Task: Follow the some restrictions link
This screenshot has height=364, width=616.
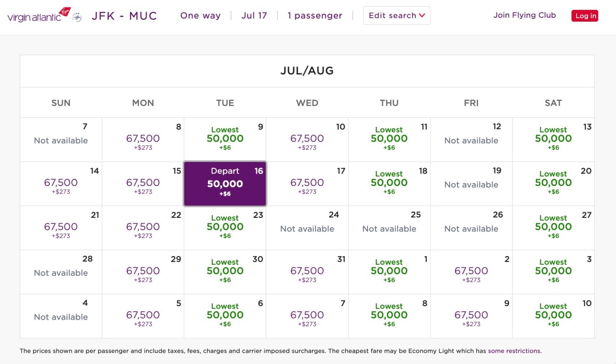Action: [x=514, y=351]
